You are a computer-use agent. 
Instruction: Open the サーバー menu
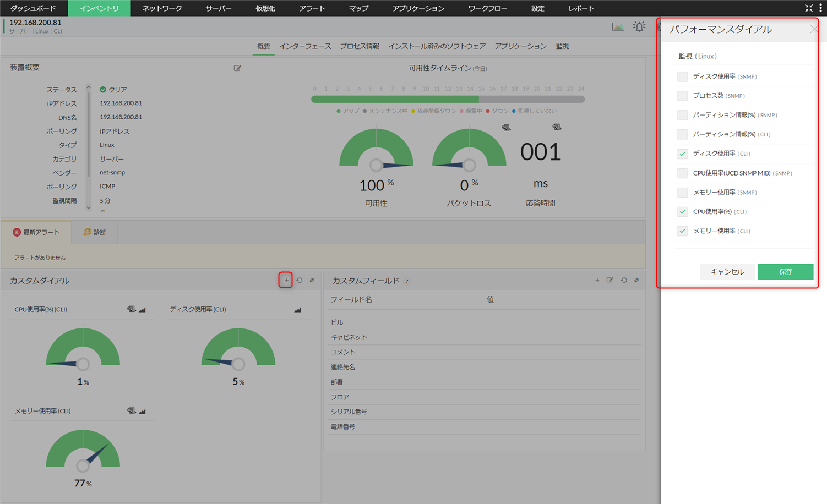[x=218, y=8]
